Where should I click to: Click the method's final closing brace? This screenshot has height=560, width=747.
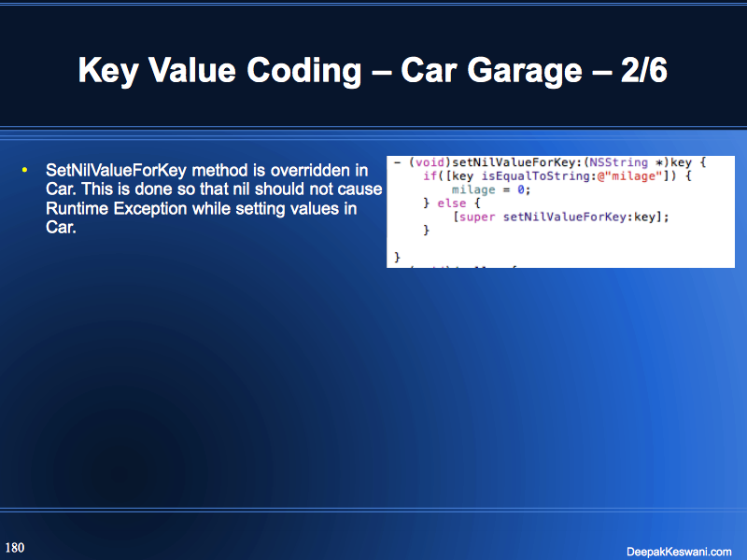click(x=397, y=256)
